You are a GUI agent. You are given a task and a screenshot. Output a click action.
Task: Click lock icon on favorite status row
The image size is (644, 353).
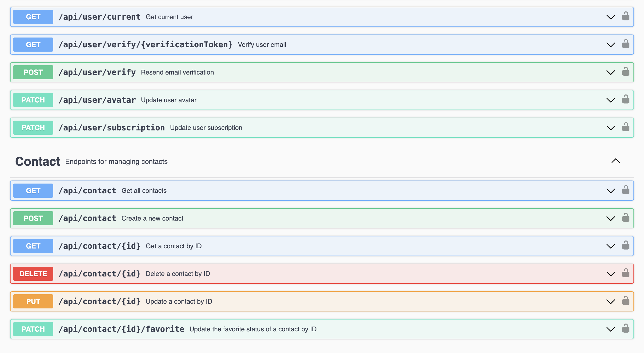pos(626,329)
